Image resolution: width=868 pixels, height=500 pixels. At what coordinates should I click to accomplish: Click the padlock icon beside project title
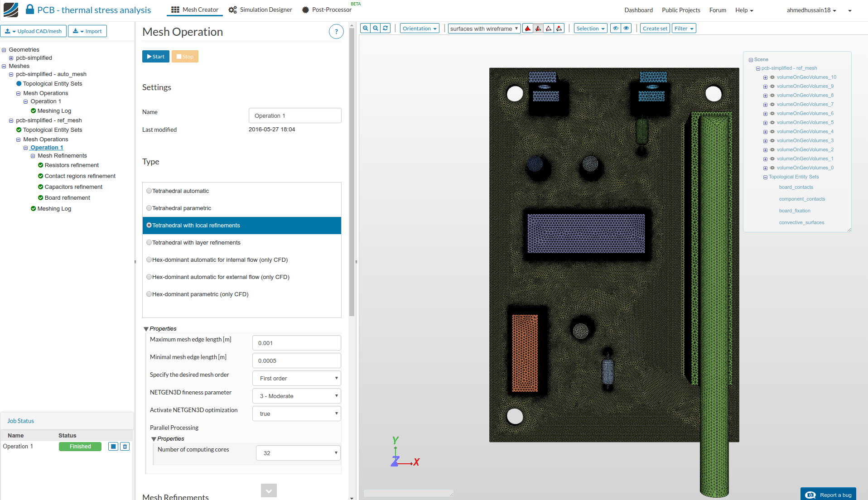(x=30, y=10)
